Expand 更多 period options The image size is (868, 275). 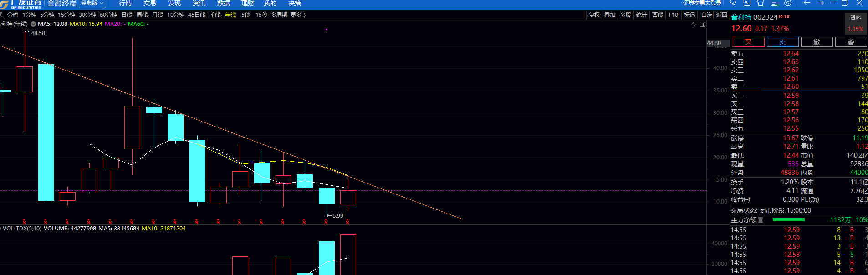[x=298, y=15]
